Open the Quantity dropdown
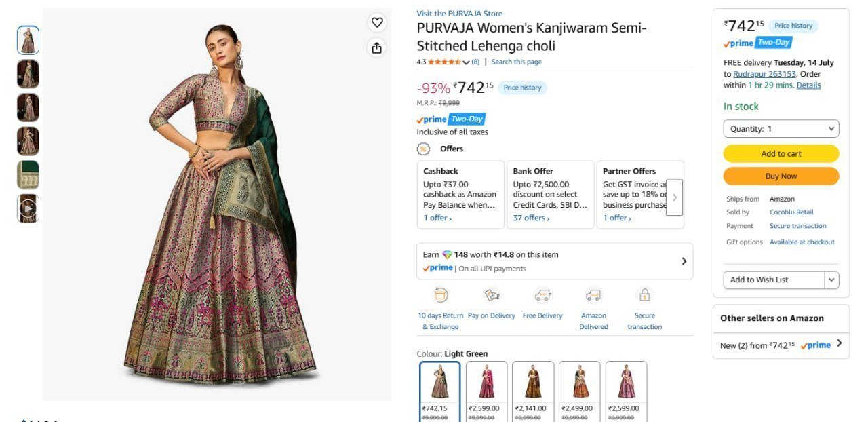Viewport: 868px width, 422px height. pos(781,129)
